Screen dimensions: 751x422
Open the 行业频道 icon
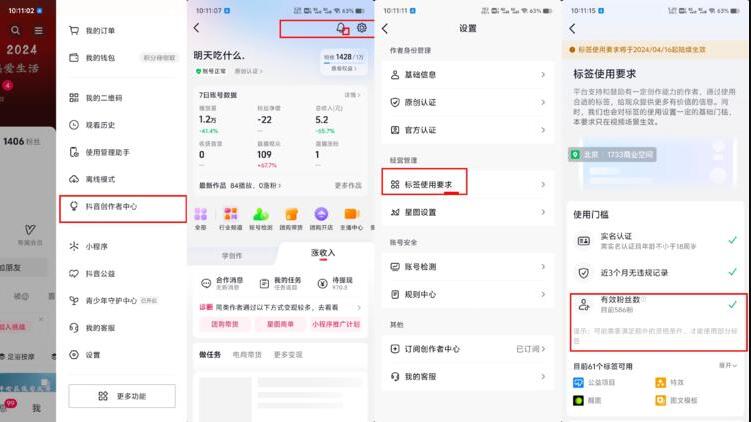click(x=230, y=218)
